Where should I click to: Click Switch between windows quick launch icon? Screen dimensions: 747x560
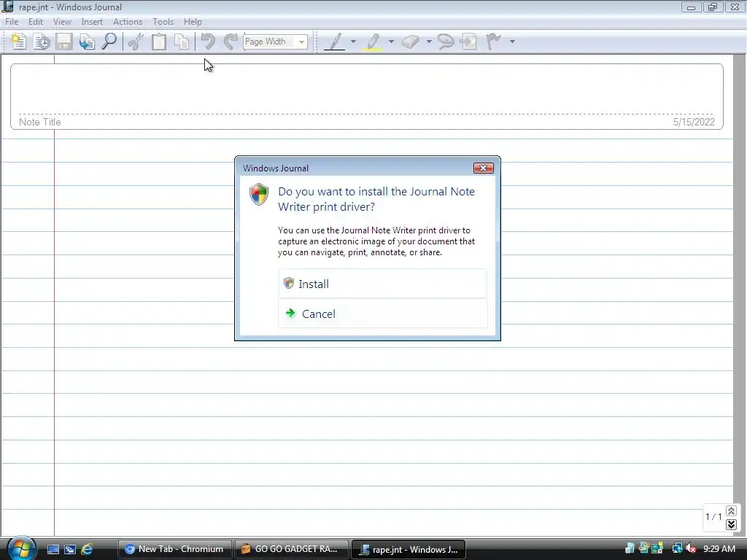pyautogui.click(x=70, y=549)
